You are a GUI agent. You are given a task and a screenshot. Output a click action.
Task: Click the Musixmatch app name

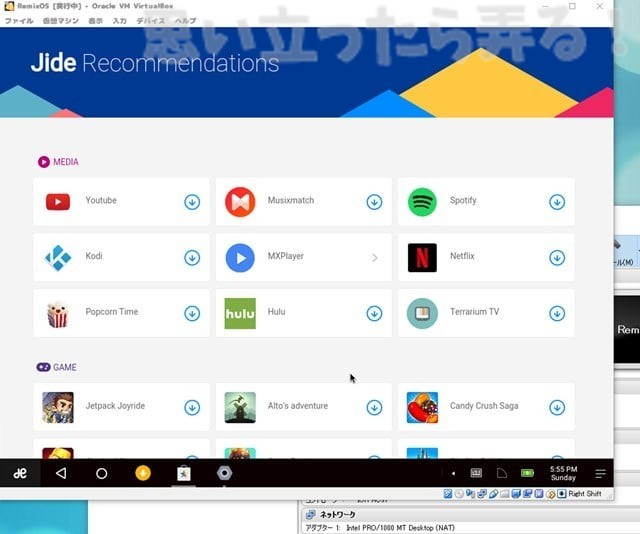(x=291, y=200)
